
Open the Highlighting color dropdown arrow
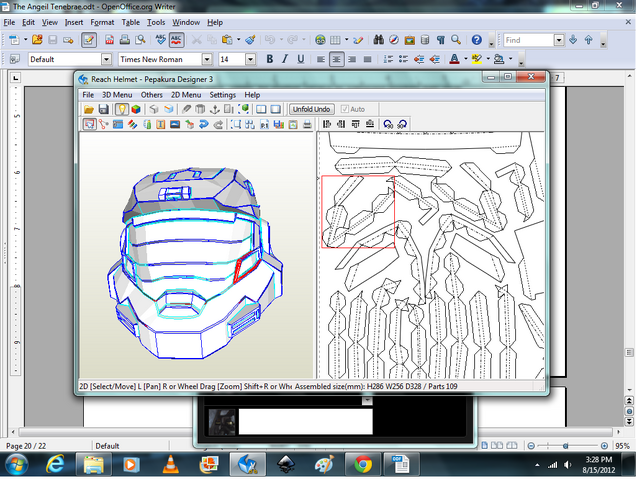coord(488,59)
